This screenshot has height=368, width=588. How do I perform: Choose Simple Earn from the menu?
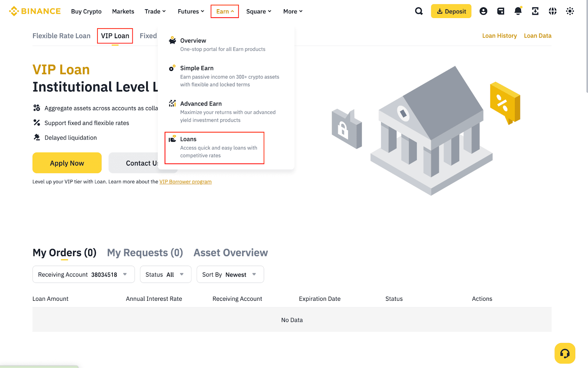coord(197,68)
